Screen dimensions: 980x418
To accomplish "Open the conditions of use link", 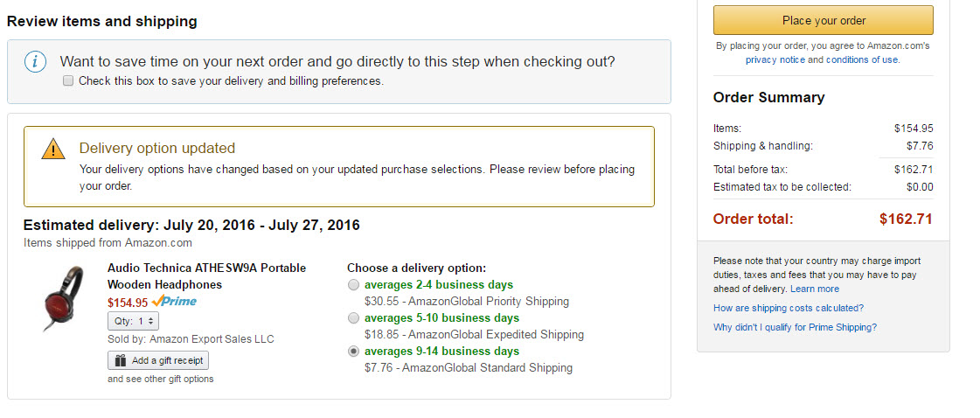I will pos(862,59).
